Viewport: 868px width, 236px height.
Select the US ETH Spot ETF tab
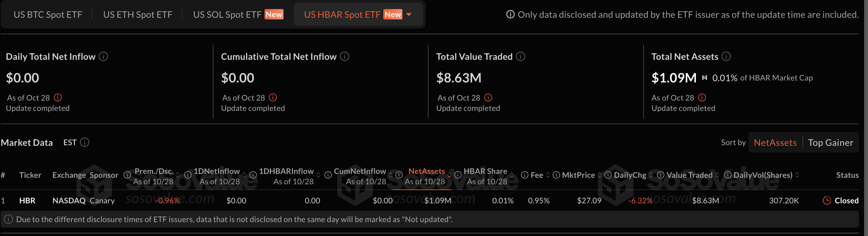[138, 15]
